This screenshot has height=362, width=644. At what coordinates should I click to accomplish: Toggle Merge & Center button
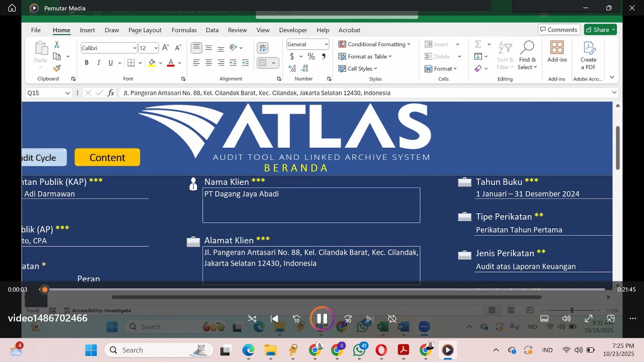pos(263,63)
